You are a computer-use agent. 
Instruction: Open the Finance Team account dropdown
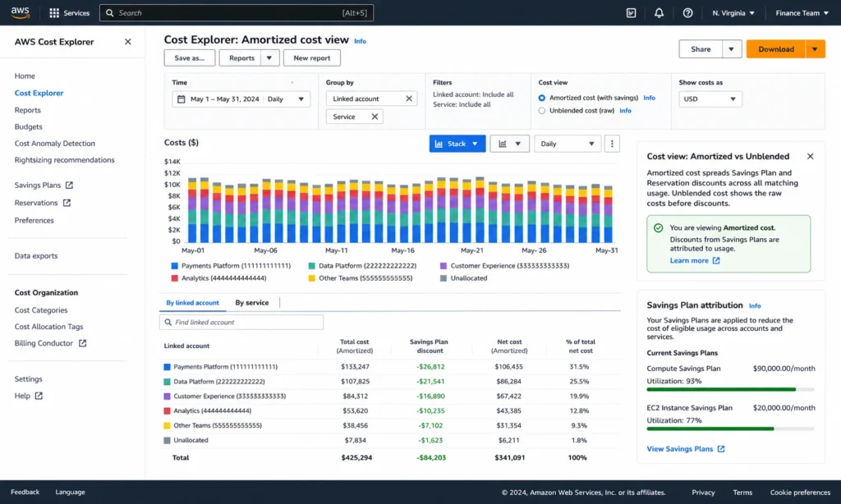[x=802, y=13]
